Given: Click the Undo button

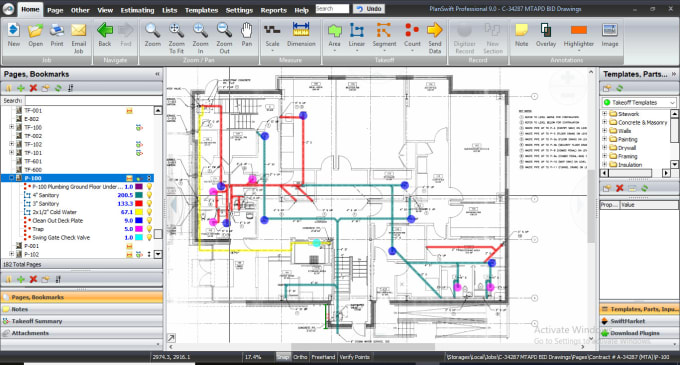Looking at the screenshot, I should [369, 9].
